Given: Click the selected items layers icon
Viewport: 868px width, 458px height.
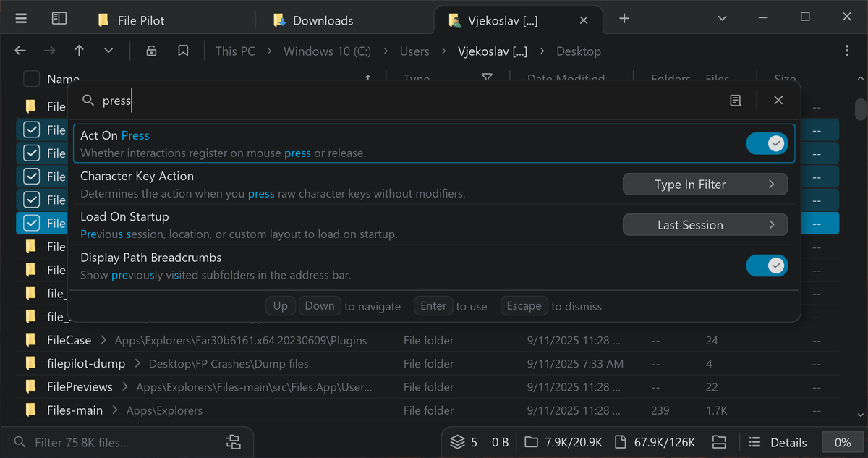Looking at the screenshot, I should click(x=457, y=442).
